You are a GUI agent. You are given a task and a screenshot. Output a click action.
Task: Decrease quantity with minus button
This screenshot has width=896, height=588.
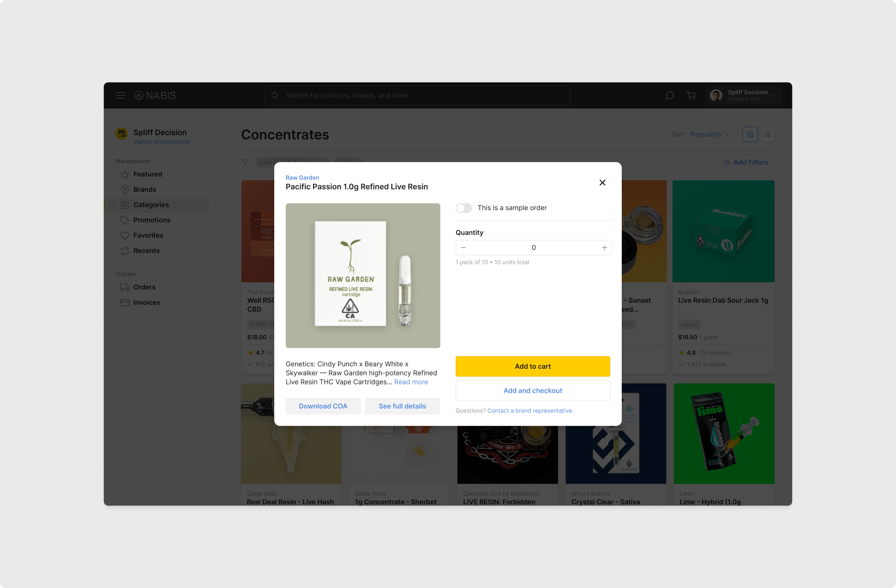(x=464, y=248)
